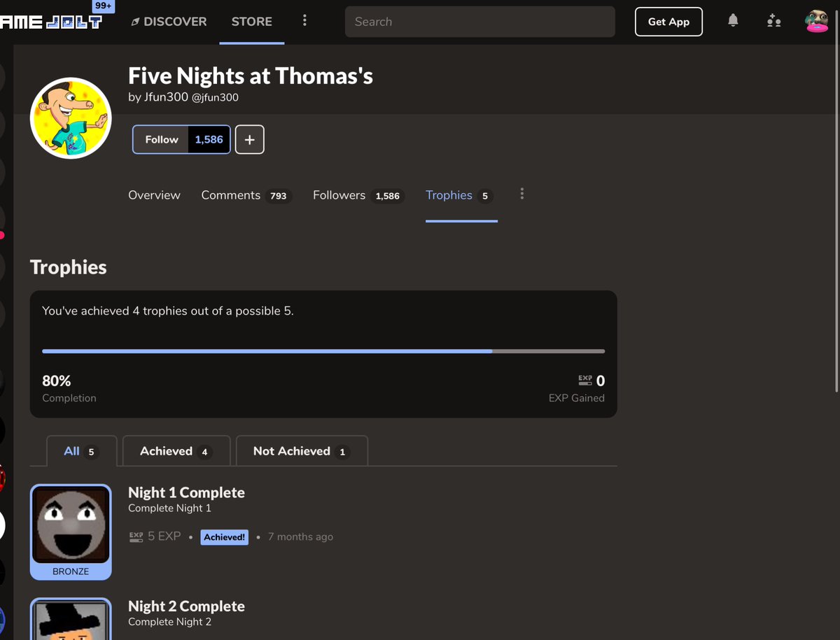The height and width of the screenshot is (640, 840).
Task: Show All trophies filter
Action: 81,451
